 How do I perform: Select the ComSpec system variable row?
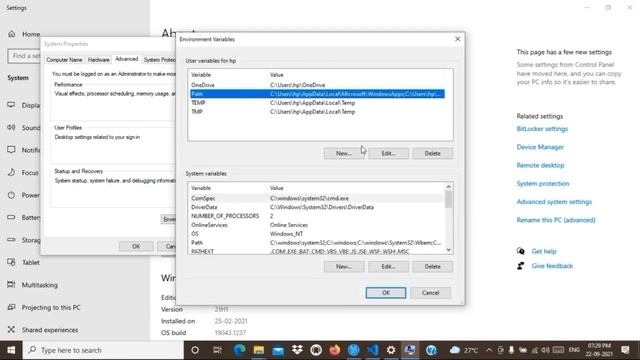[x=317, y=198]
